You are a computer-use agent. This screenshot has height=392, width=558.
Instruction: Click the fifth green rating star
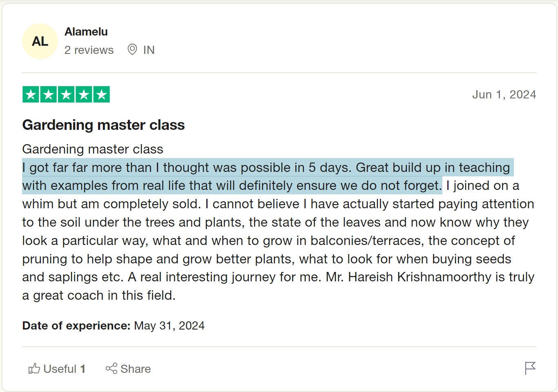tap(101, 95)
